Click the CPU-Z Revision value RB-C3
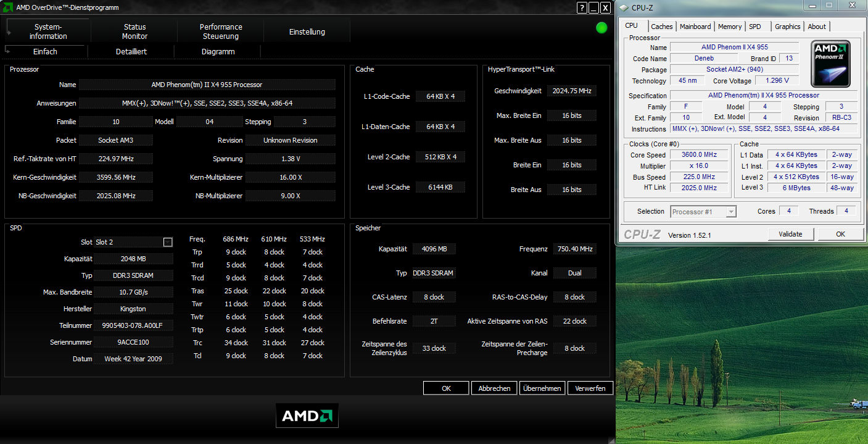The image size is (868, 444). coord(841,118)
